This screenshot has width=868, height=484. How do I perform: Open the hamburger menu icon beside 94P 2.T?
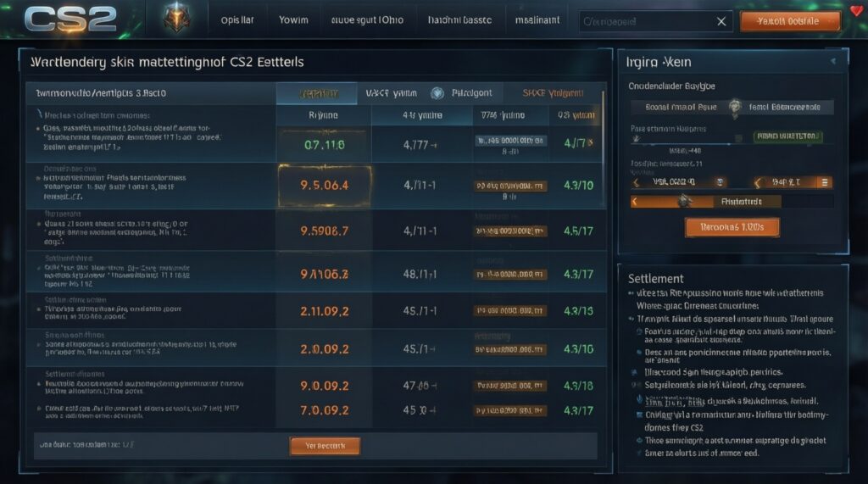pos(824,182)
